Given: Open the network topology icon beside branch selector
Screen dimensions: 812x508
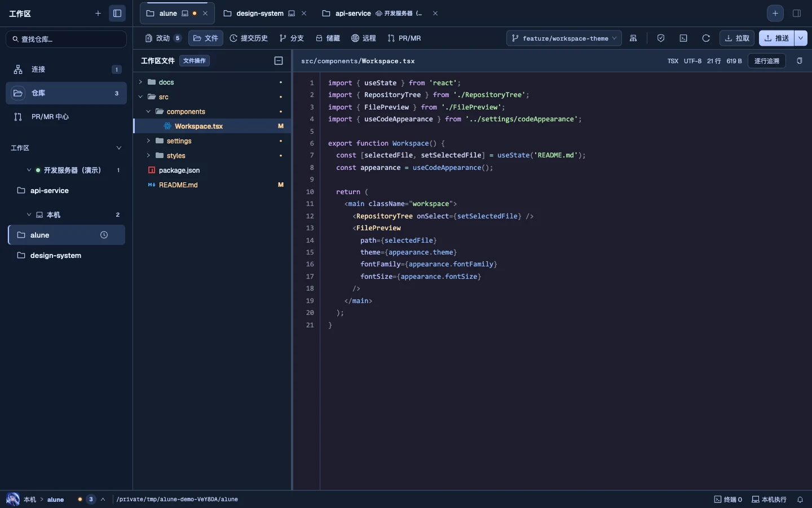Looking at the screenshot, I should pos(634,38).
